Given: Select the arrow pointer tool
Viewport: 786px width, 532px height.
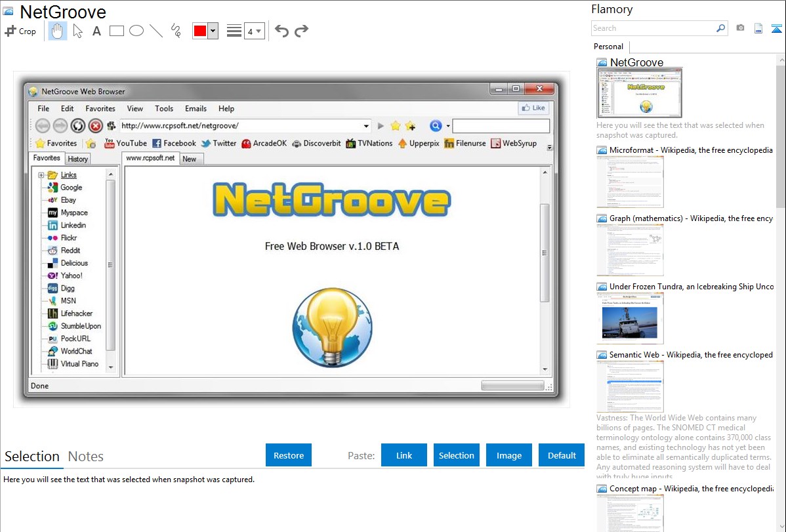Looking at the screenshot, I should point(77,31).
